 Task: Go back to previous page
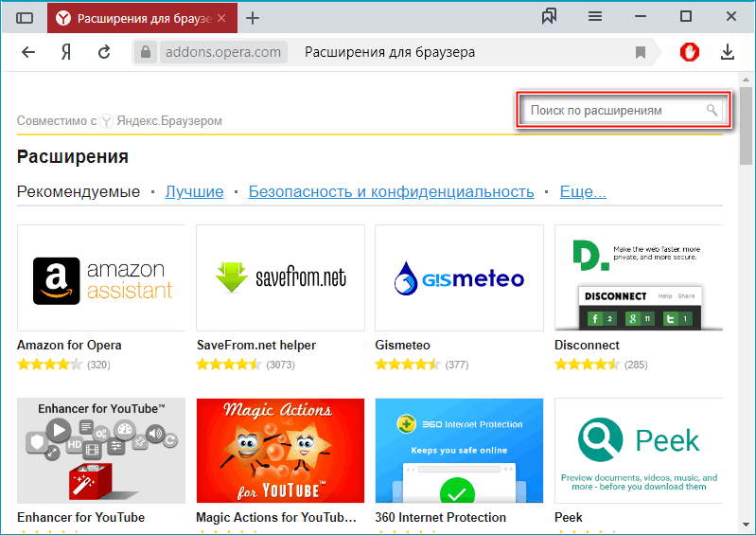point(28,53)
